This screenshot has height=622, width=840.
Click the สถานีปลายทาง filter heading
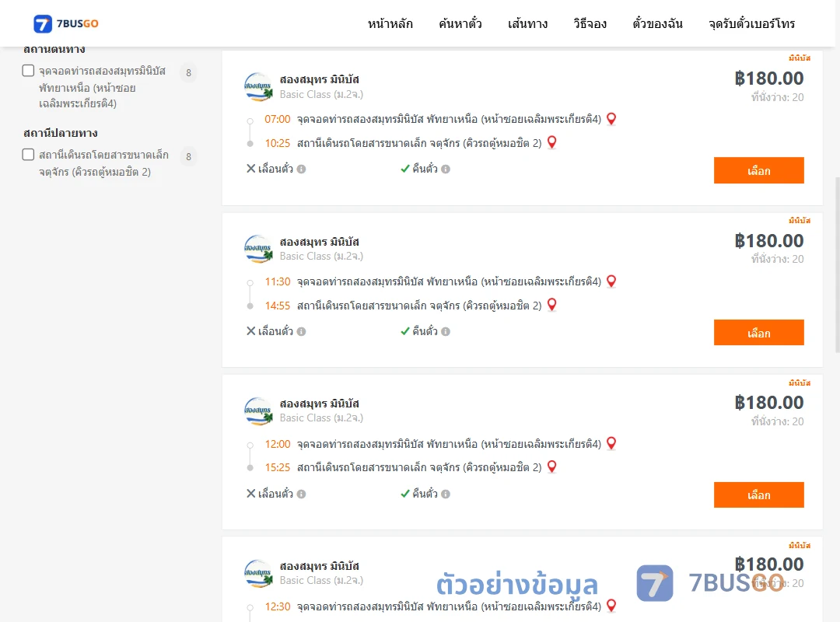click(61, 133)
